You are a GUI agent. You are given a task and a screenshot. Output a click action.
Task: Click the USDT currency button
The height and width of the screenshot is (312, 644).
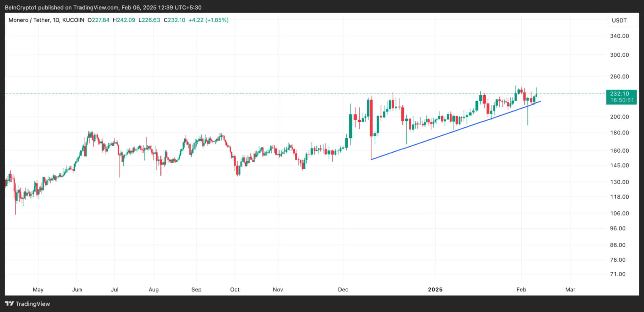tap(620, 20)
